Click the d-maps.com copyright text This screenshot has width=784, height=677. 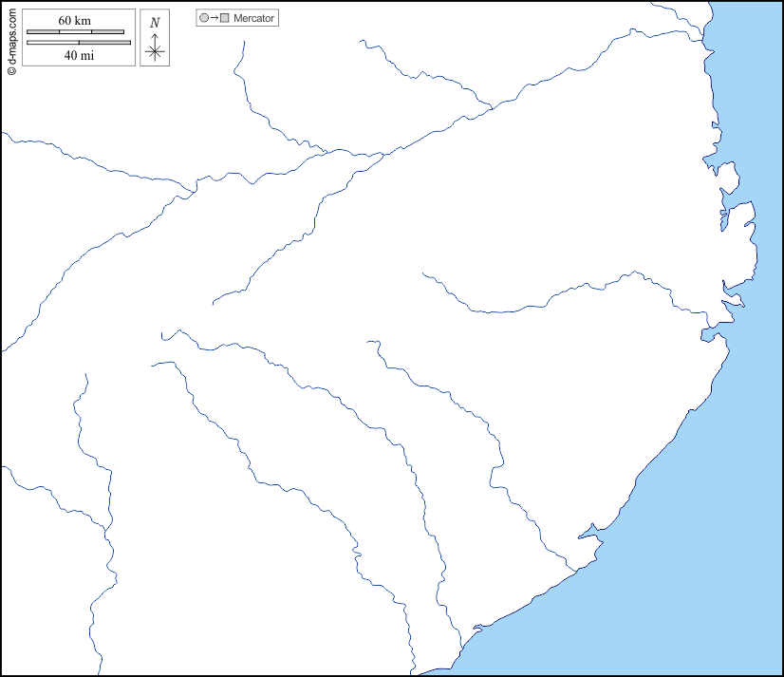pos(10,40)
